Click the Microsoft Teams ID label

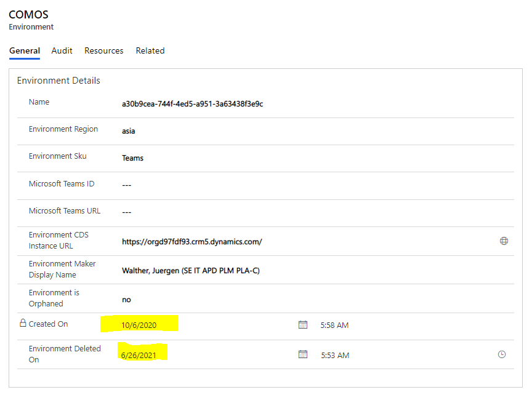click(x=62, y=184)
